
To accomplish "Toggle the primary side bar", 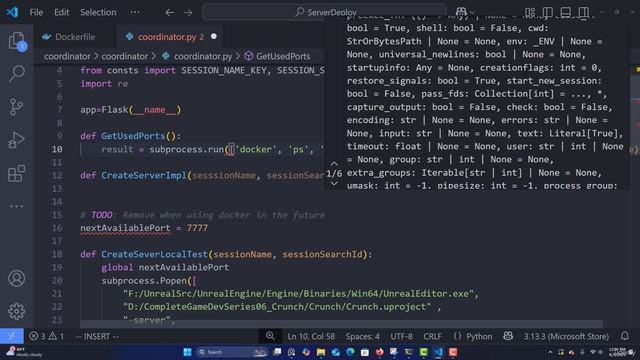I will click(x=547, y=13).
